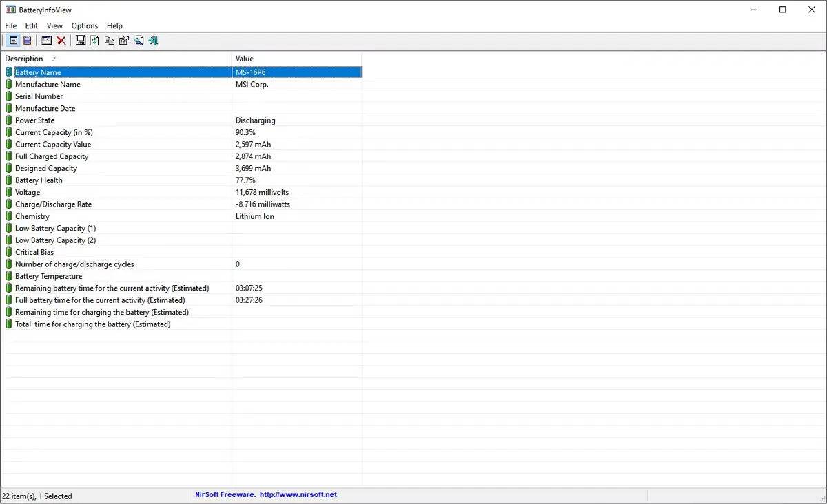Click the battery icon beside Battery Temperature
This screenshot has height=504, width=827.
pos(9,276)
